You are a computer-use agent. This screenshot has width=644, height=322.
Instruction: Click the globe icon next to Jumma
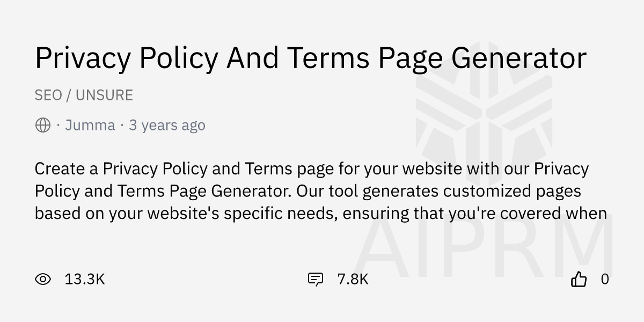tap(42, 125)
